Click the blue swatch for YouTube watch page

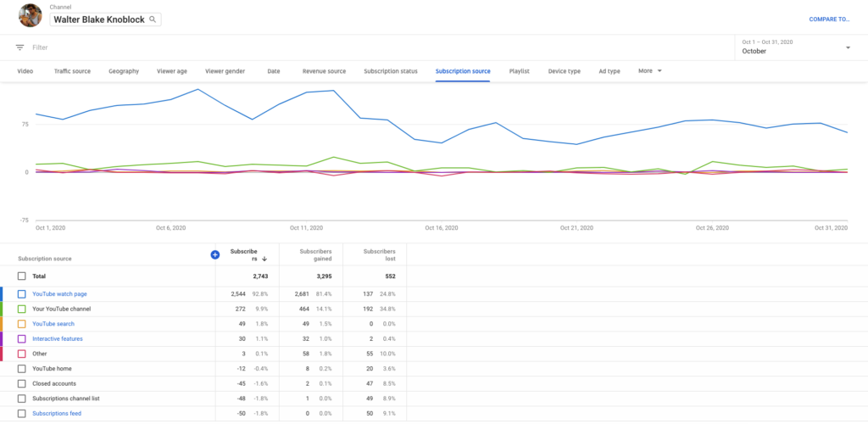pyautogui.click(x=1, y=294)
